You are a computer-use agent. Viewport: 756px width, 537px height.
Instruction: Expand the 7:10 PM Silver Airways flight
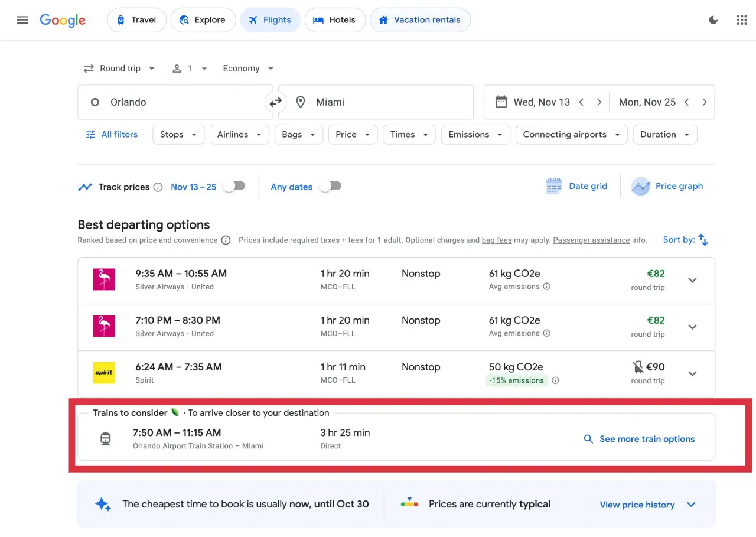[x=693, y=327]
